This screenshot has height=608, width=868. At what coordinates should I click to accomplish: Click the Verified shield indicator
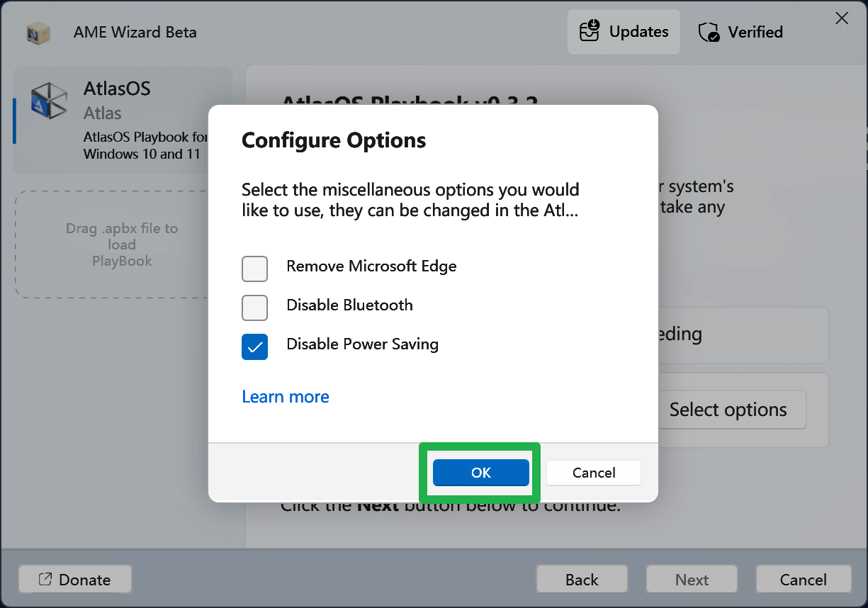click(x=740, y=32)
